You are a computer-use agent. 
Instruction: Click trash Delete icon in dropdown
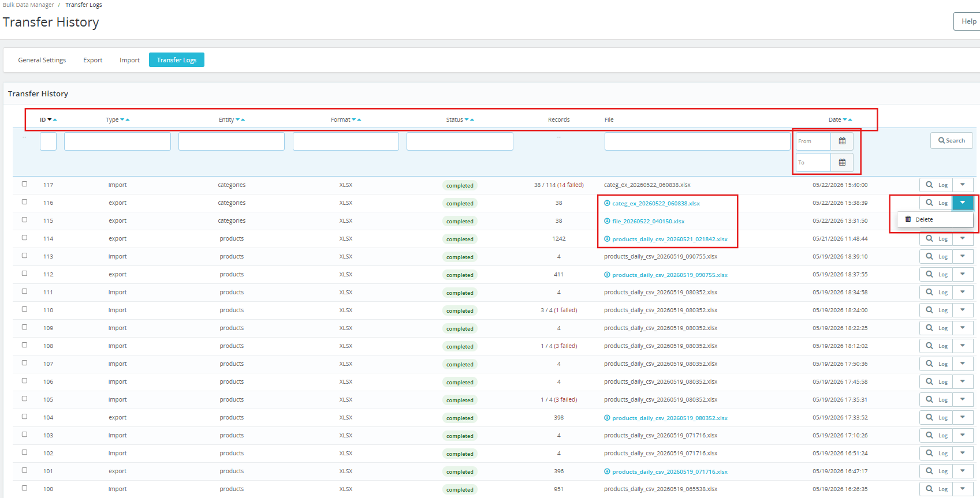coord(908,219)
